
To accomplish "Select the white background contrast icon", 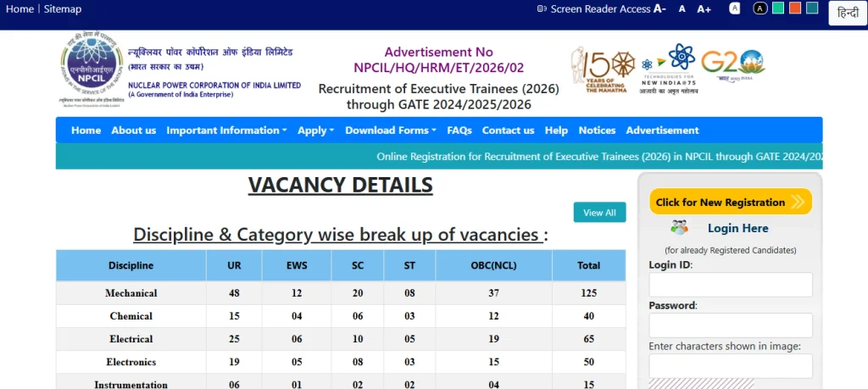I will (x=735, y=8).
